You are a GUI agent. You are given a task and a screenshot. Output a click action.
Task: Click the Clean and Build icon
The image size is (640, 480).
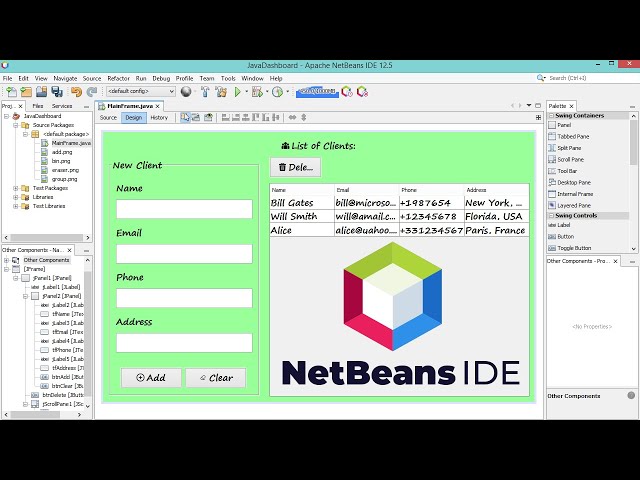coord(221,92)
